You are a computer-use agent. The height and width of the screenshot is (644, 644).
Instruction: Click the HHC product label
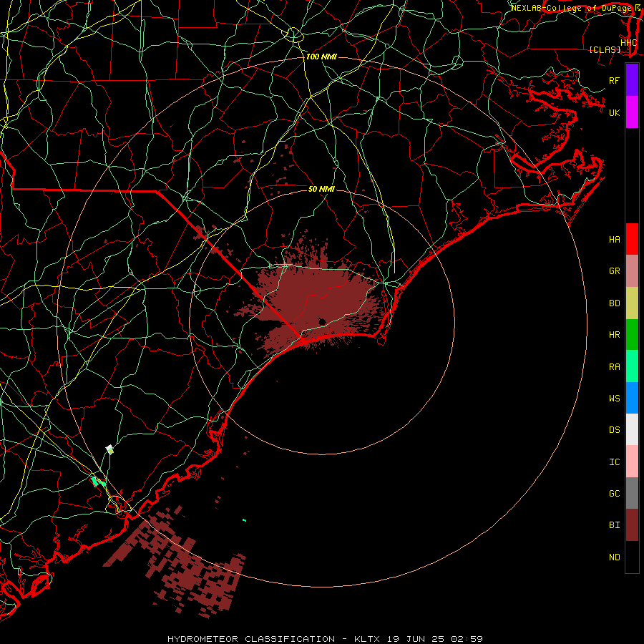(628, 43)
